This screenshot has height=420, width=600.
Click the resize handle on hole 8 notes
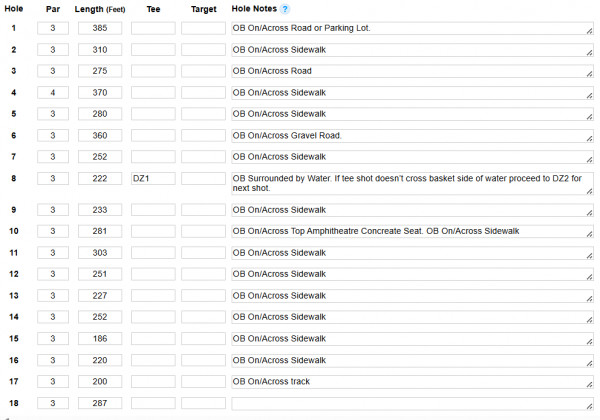tap(588, 193)
